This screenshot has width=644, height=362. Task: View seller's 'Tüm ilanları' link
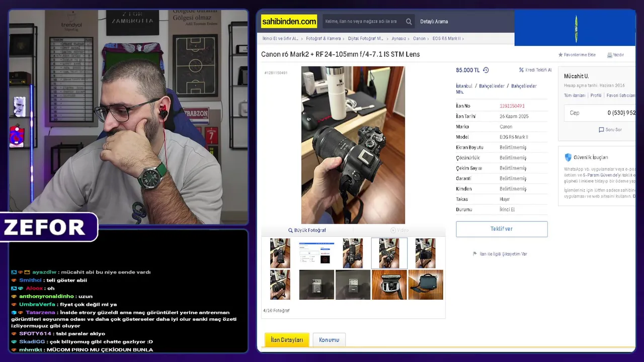(x=575, y=96)
